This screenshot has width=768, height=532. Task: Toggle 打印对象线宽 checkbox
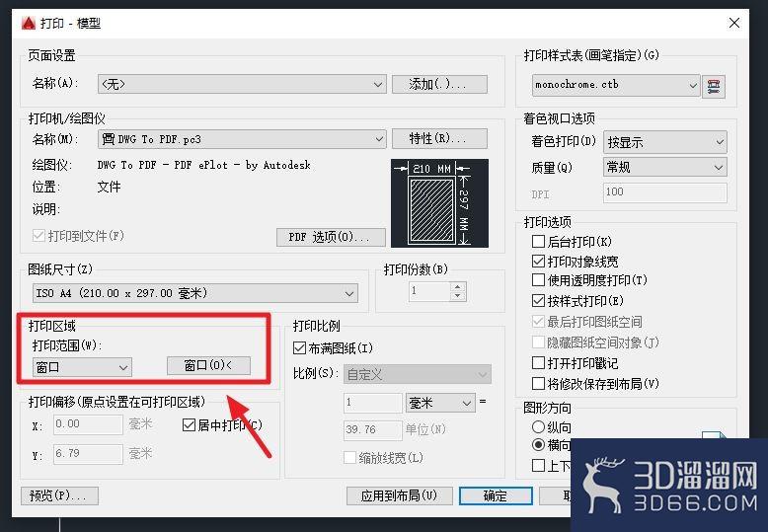pyautogui.click(x=538, y=262)
